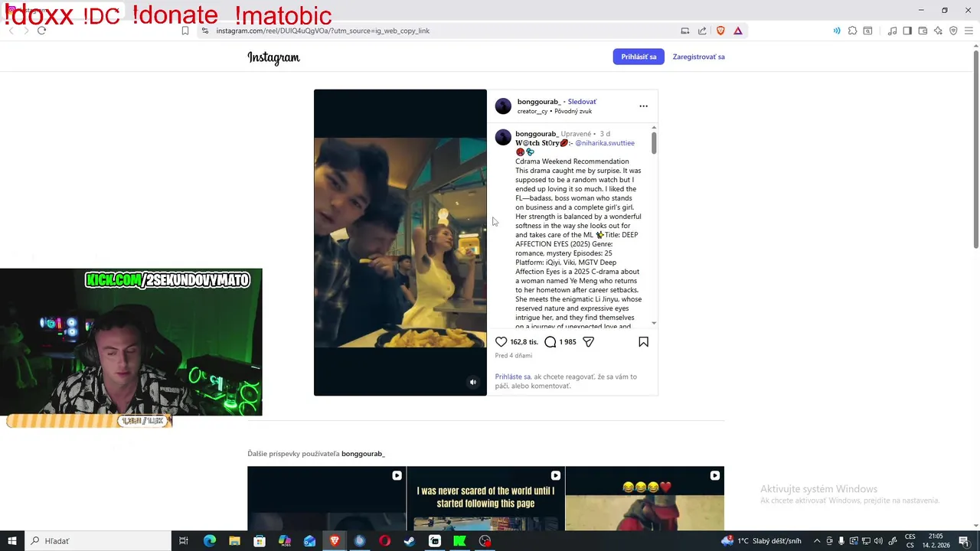
Task: Open Brave VPN shield icon
Action: point(953,31)
